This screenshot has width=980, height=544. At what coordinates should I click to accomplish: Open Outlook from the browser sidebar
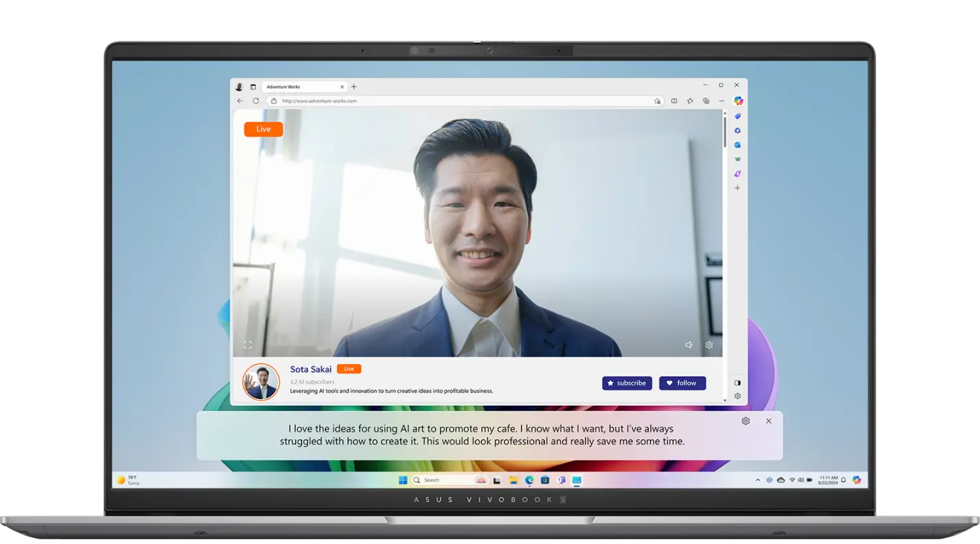point(738,145)
